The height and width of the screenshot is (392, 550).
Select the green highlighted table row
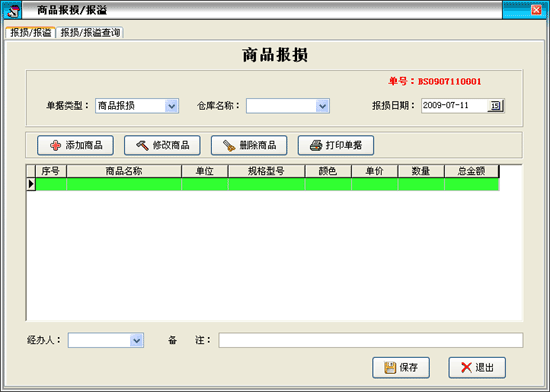[267, 184]
